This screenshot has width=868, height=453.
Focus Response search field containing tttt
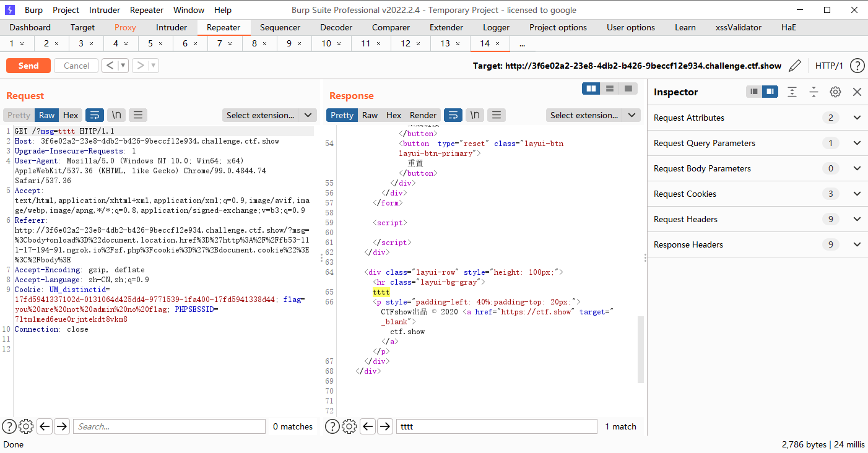click(497, 426)
